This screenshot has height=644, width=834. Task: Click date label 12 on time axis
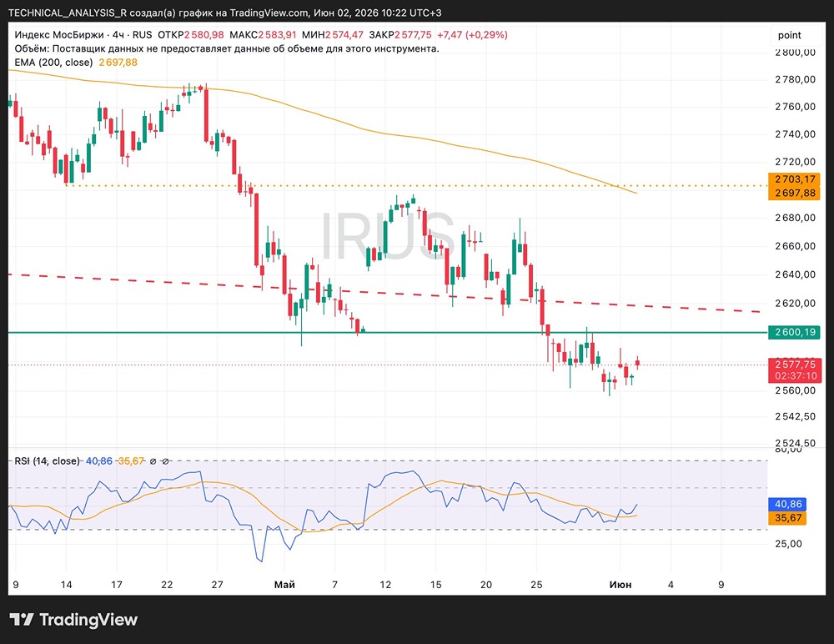coord(385,585)
